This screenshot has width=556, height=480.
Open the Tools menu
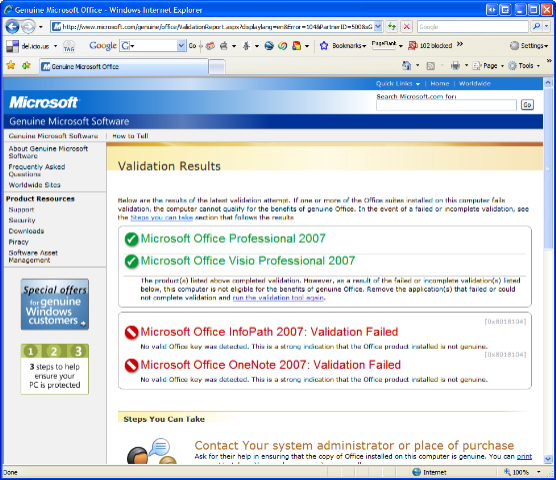tap(524, 66)
